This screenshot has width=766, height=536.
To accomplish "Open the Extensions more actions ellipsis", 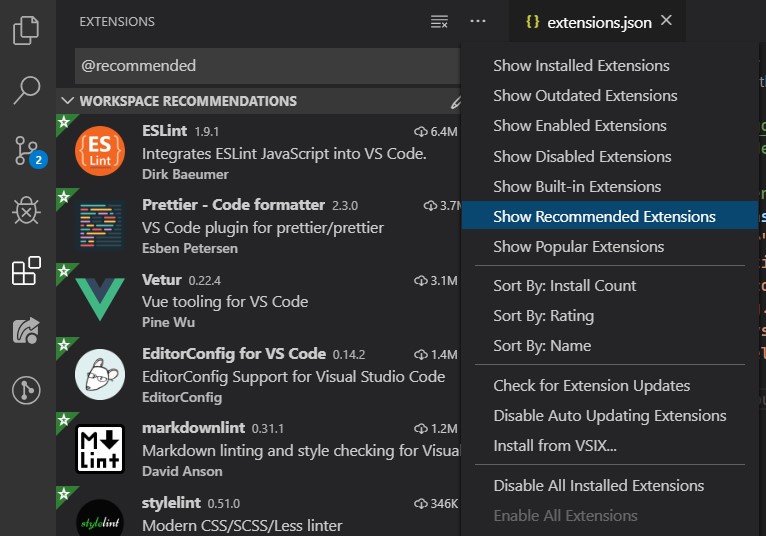I will click(478, 21).
